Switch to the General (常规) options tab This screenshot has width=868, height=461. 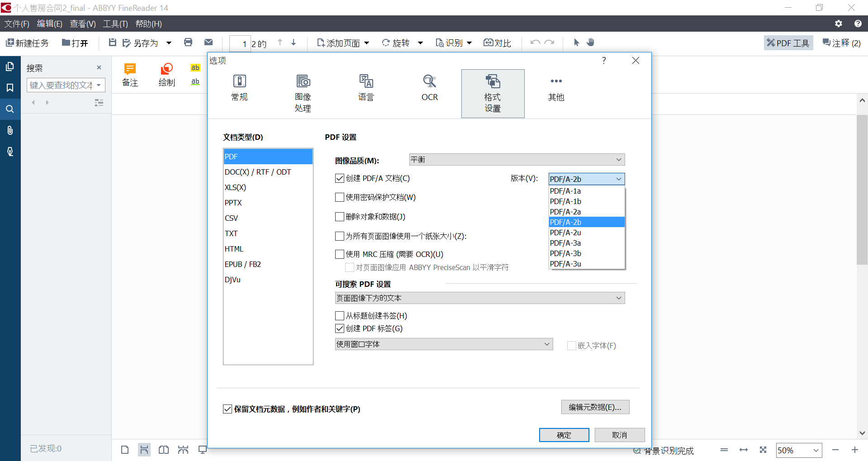(x=239, y=88)
